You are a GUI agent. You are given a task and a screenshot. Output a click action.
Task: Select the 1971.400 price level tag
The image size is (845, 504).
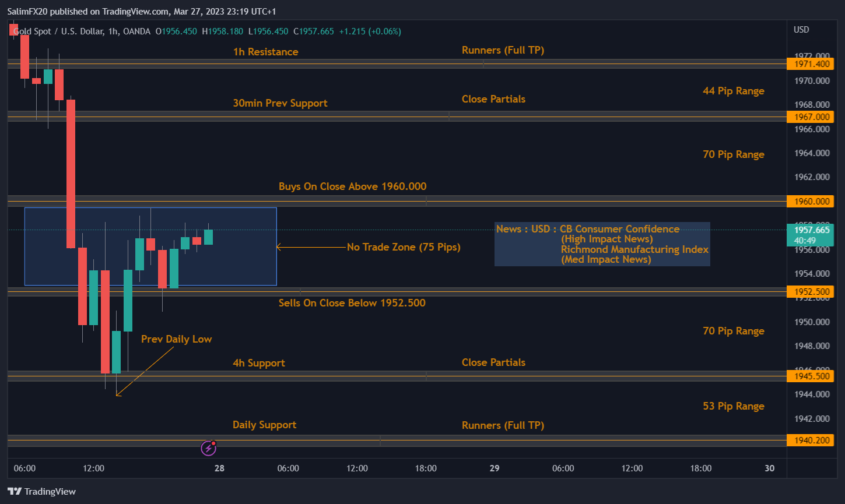[x=809, y=64]
